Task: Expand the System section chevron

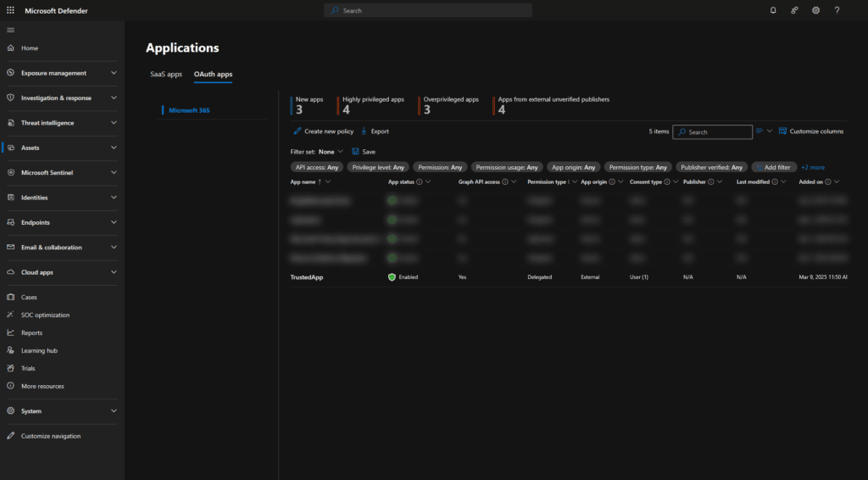Action: point(114,411)
